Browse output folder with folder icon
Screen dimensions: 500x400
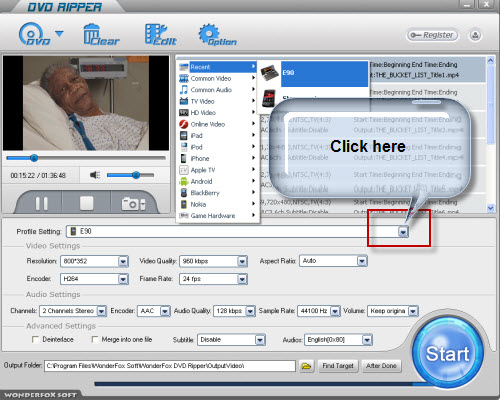click(x=306, y=366)
